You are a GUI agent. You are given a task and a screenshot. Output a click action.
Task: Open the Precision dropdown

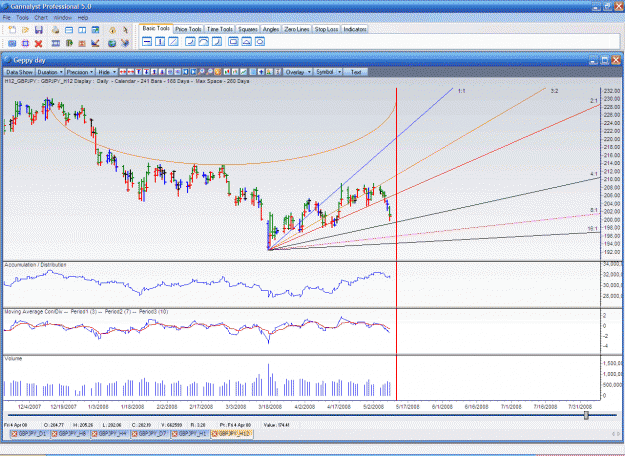pos(79,72)
